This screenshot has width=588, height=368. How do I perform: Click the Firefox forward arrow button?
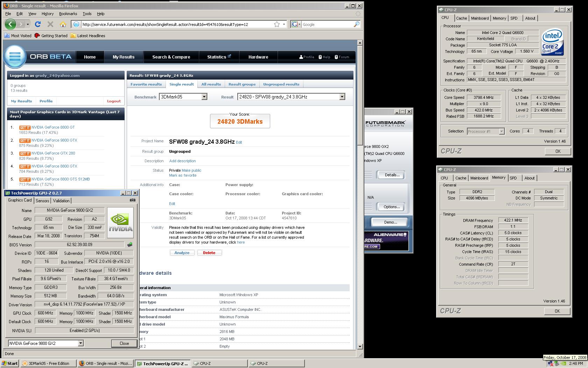[21, 24]
